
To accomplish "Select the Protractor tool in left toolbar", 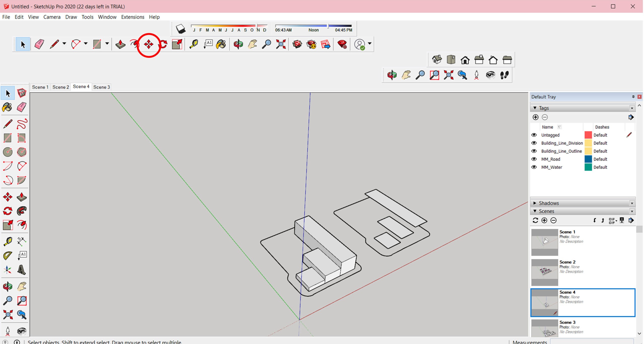I will tap(8, 256).
